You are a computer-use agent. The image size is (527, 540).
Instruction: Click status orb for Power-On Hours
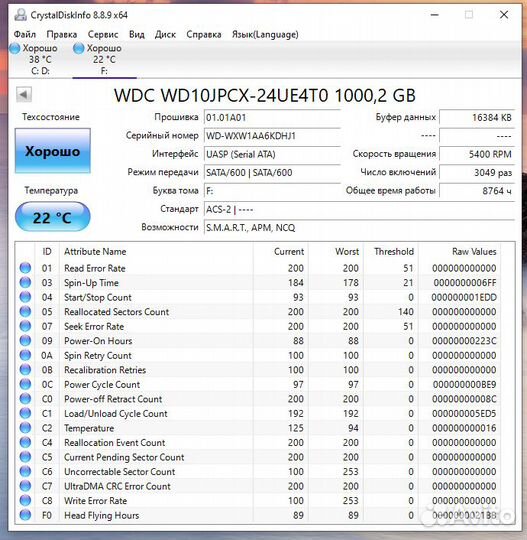pyautogui.click(x=25, y=340)
